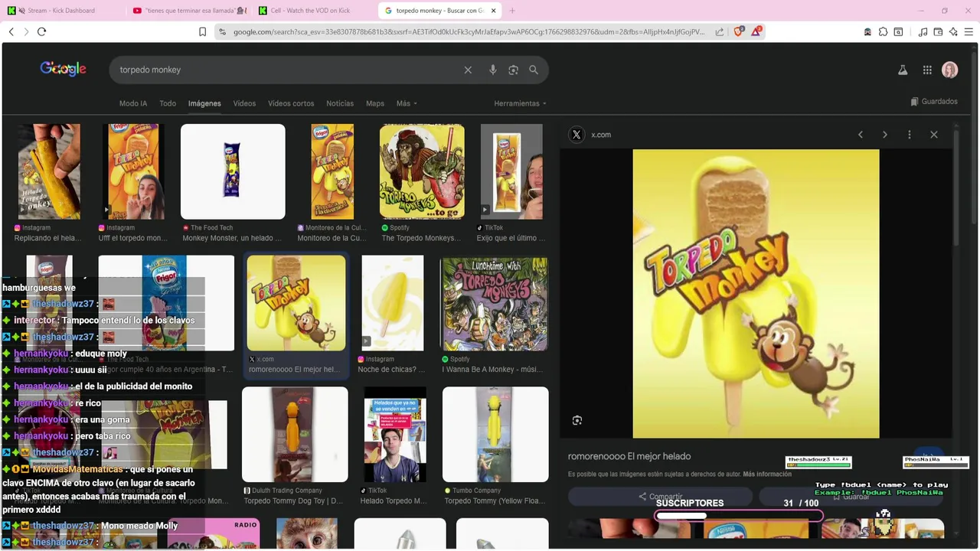980x551 pixels.
Task: Open the TikTok 'Exijo que el último' thumbnail
Action: click(x=511, y=172)
